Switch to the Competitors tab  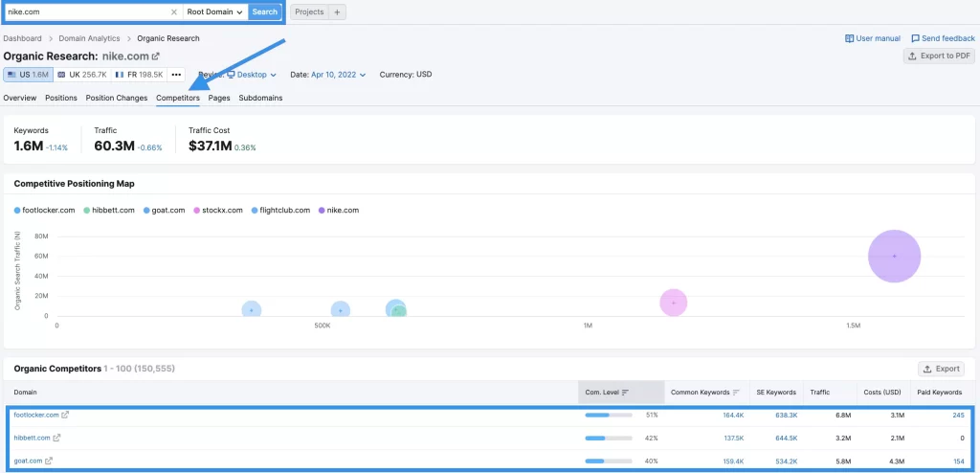tap(178, 98)
